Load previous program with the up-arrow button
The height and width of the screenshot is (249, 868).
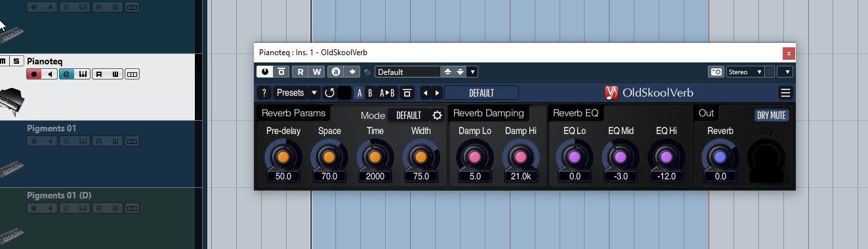point(447,72)
